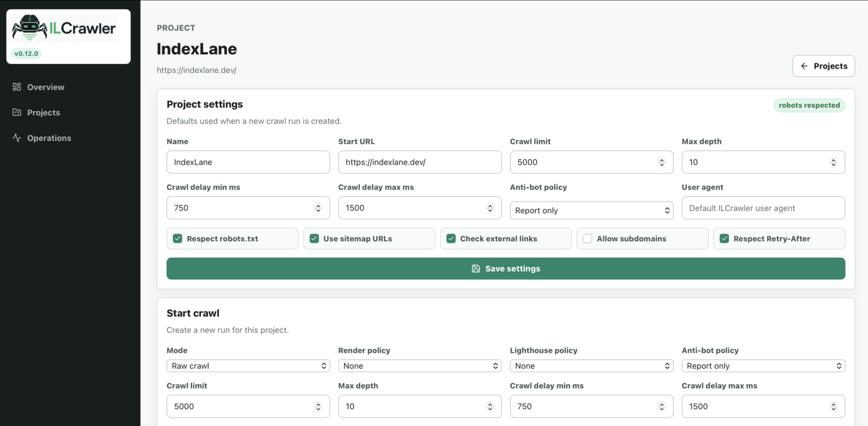Click the Save settings button
The image size is (868, 426).
point(506,269)
